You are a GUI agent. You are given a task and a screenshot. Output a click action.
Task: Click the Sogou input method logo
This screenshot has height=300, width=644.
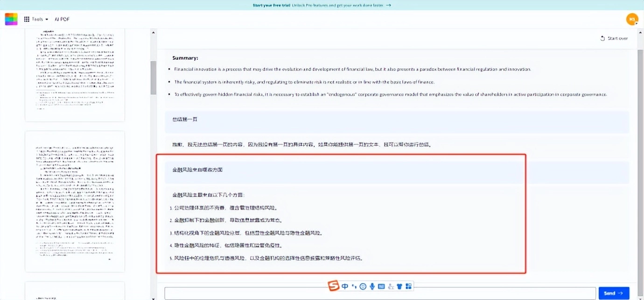click(x=333, y=286)
